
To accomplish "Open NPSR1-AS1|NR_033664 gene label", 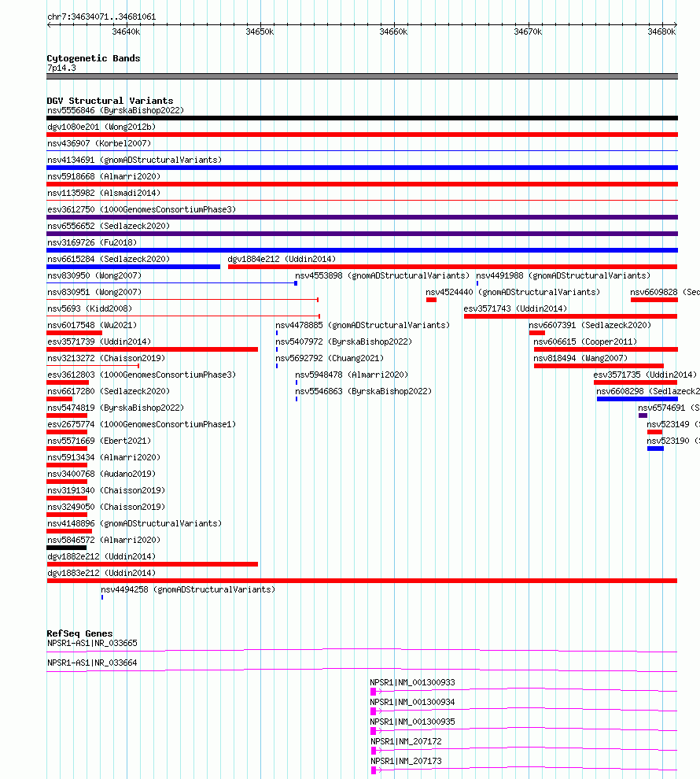I will (92, 663).
